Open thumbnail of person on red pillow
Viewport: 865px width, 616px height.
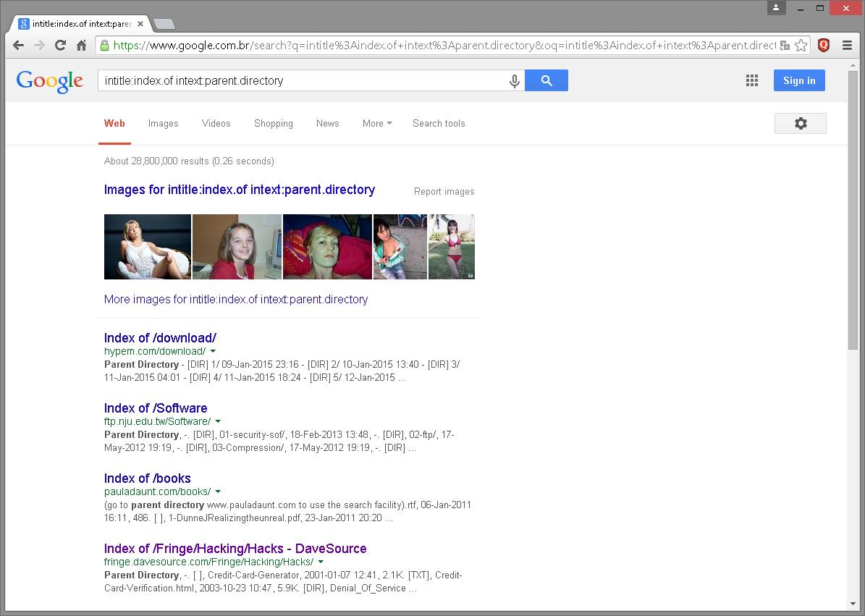(x=327, y=247)
